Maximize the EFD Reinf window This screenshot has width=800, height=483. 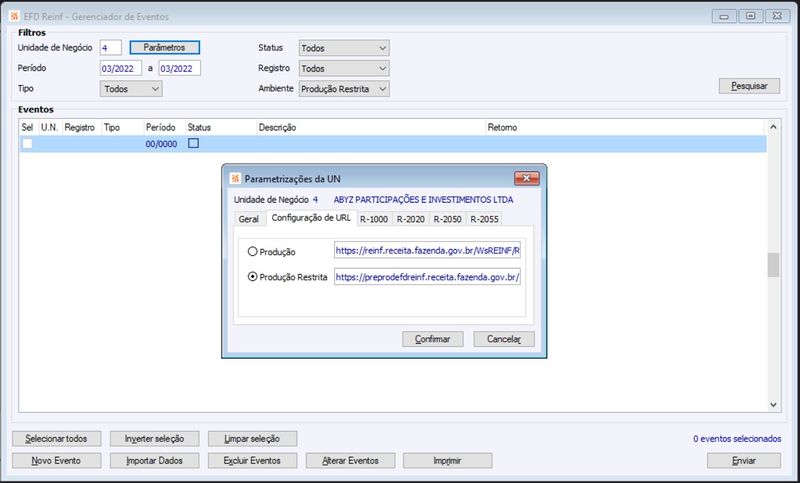coord(751,16)
